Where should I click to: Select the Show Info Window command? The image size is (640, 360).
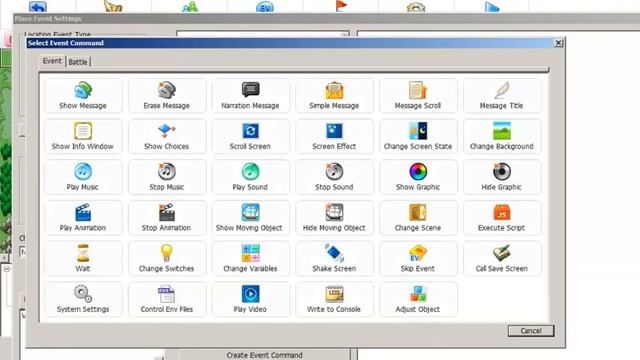click(x=83, y=137)
